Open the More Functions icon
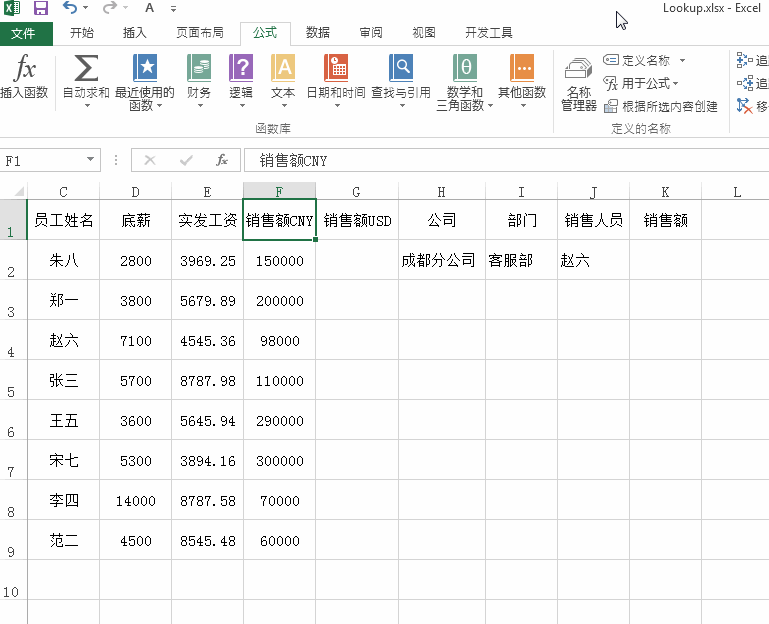Screen dimensions: 769x624 point(522,68)
